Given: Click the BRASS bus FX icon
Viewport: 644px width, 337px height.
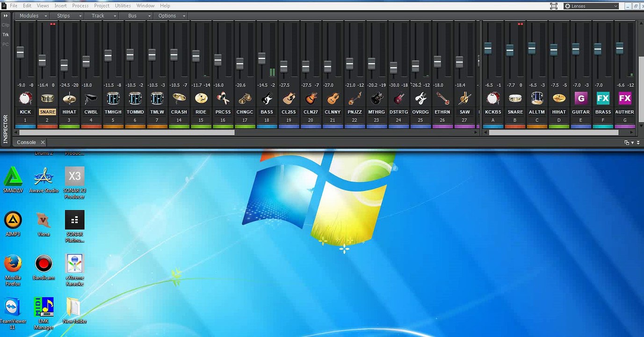Looking at the screenshot, I should (603, 98).
